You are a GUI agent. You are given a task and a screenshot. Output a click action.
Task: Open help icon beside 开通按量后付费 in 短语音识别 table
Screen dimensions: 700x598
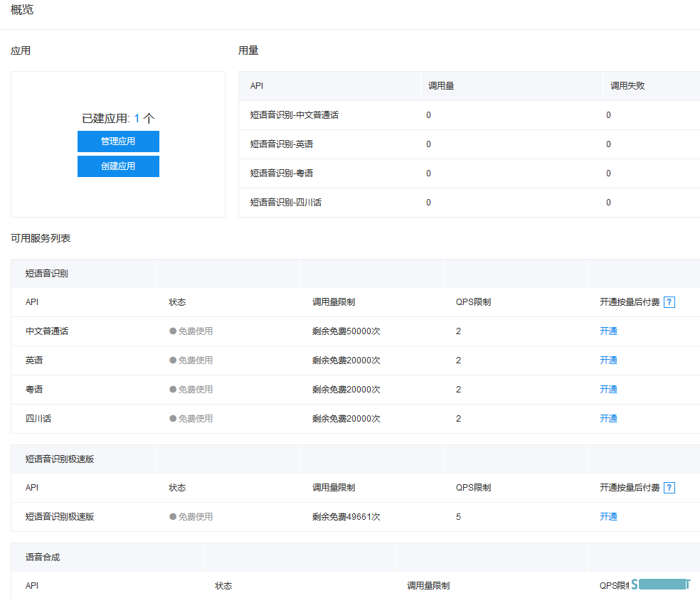point(669,302)
